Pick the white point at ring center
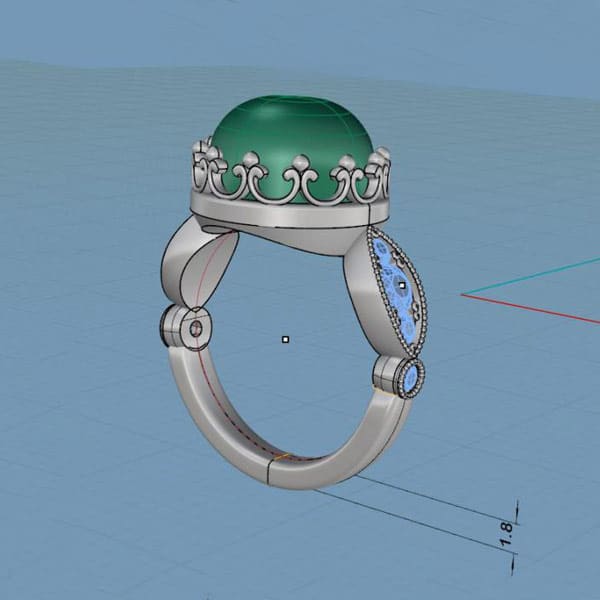Viewport: 600px width, 600px height. (285, 339)
